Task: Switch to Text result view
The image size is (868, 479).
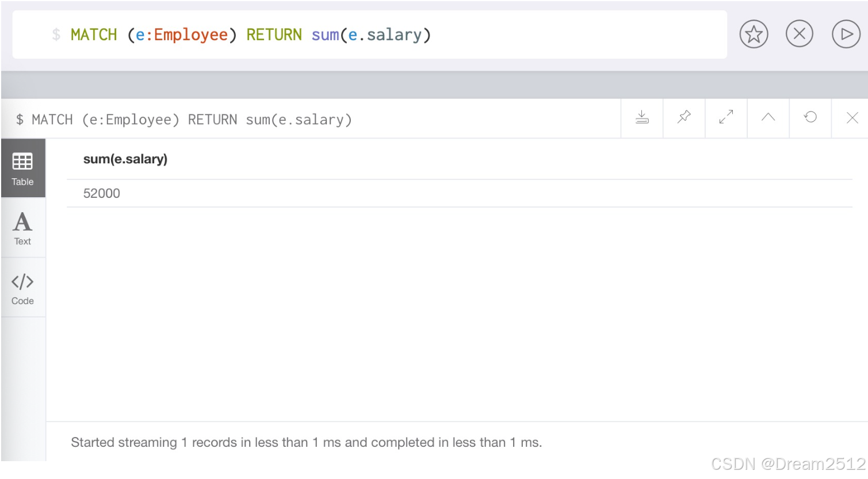Action: tap(23, 228)
